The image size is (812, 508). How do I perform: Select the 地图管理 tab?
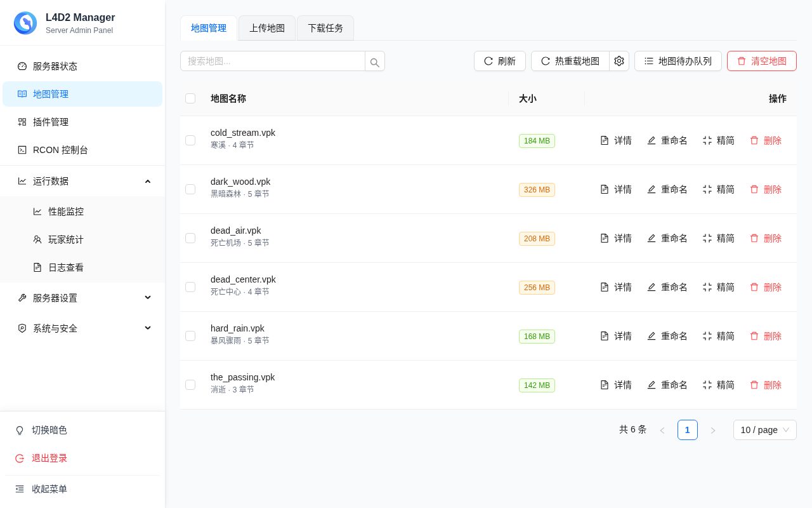pos(209,28)
